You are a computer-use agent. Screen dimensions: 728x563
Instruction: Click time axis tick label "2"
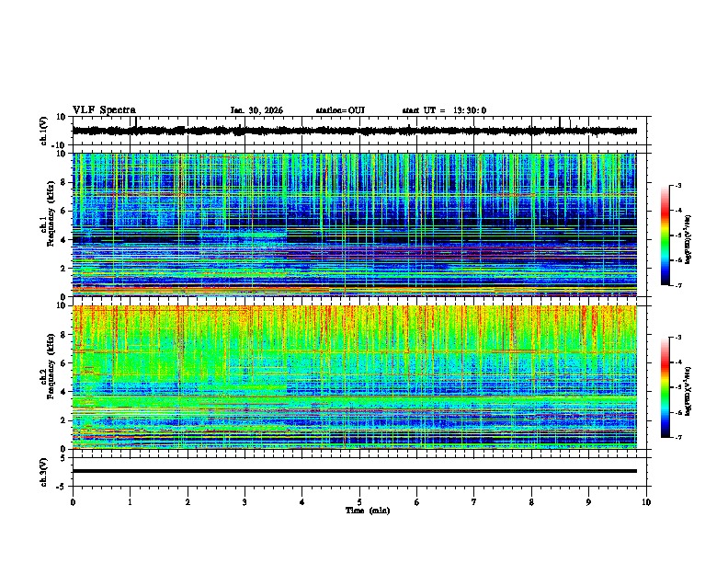188,502
